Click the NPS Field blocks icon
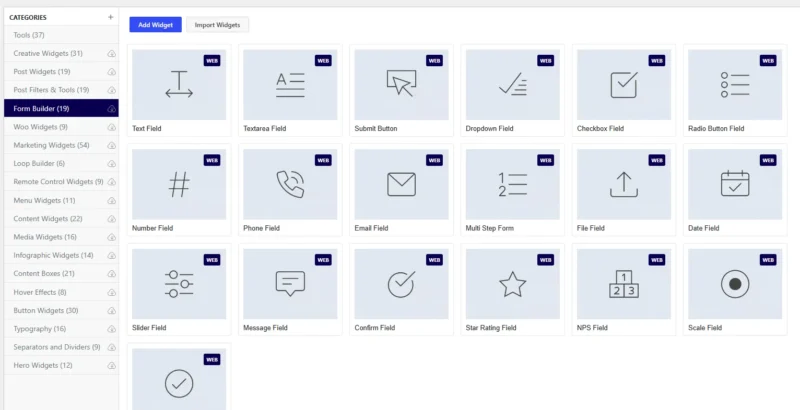 point(624,284)
